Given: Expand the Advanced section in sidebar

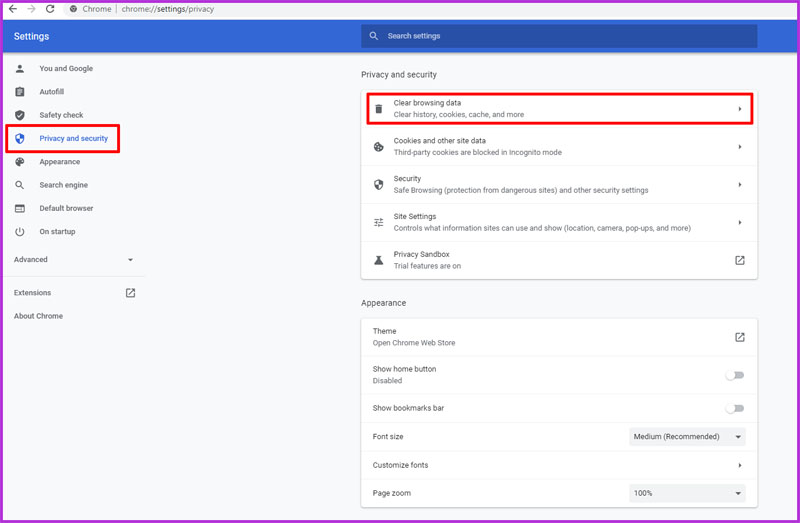Looking at the screenshot, I should click(72, 260).
